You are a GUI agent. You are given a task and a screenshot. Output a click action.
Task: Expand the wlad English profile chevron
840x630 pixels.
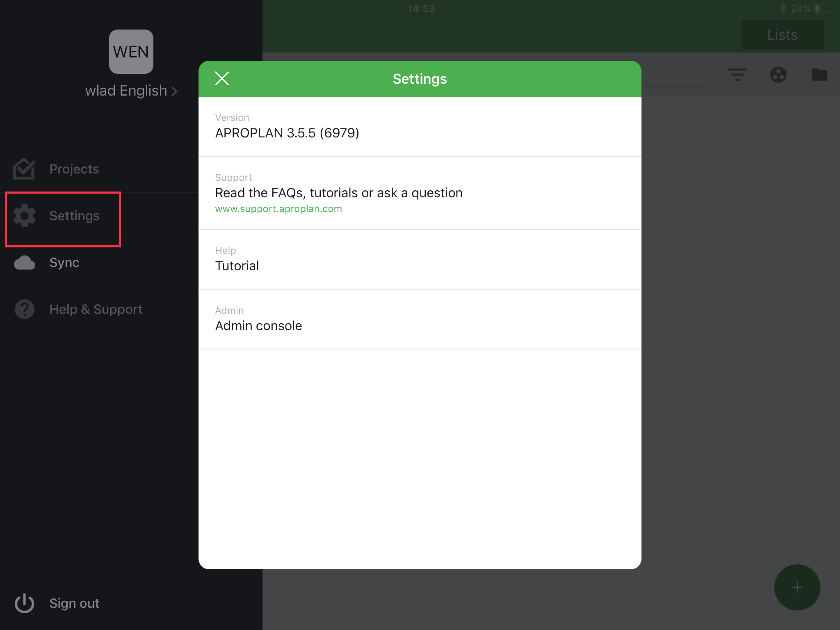click(175, 91)
